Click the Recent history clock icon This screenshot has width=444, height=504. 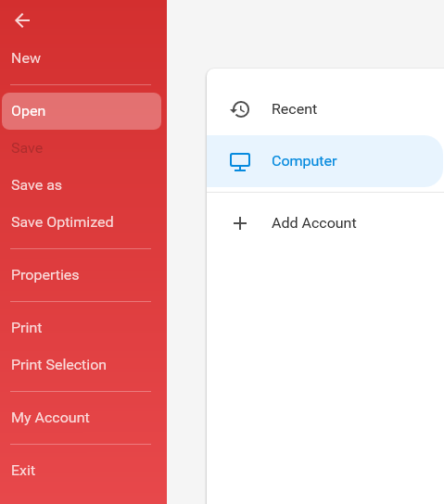pos(240,109)
